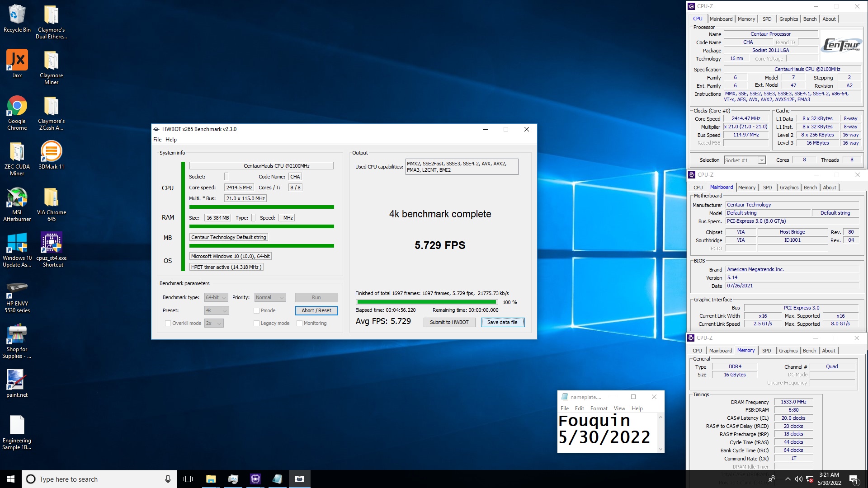
Task: Open the Help menu in HWBOT x265
Action: click(x=171, y=140)
